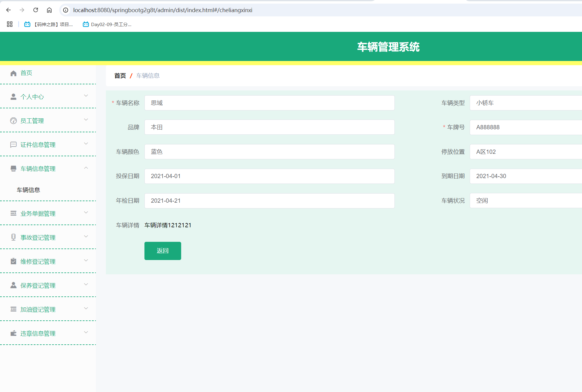Image resolution: width=582 pixels, height=392 pixels.
Task: Select the 维修登记管理 checklist icon
Action: (13, 261)
